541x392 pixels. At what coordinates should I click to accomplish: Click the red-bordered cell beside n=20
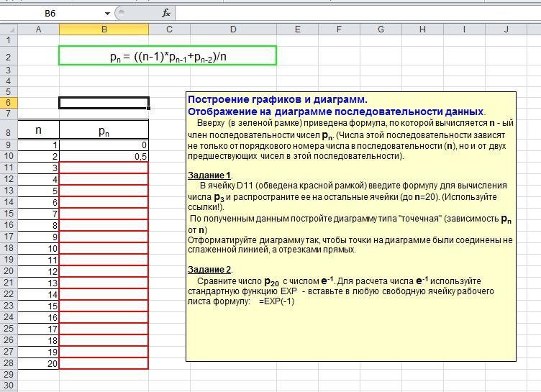click(104, 363)
